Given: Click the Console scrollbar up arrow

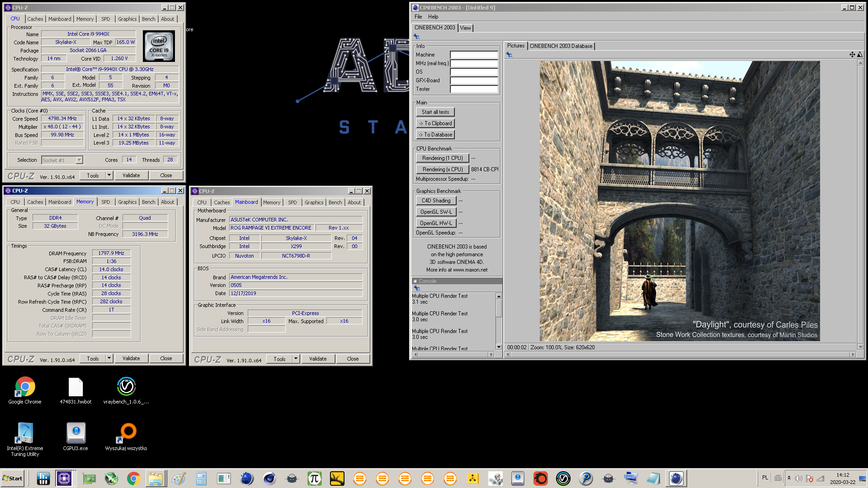Looking at the screenshot, I should pyautogui.click(x=499, y=296).
